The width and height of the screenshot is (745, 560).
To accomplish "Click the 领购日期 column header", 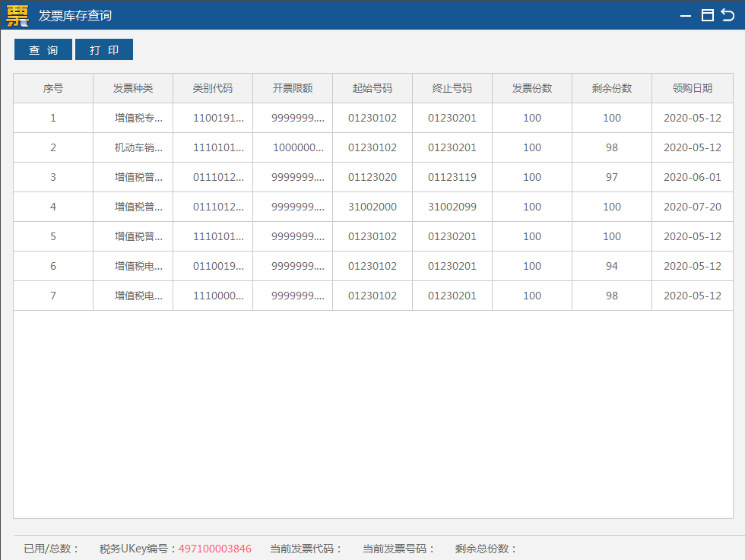I will coord(693,88).
